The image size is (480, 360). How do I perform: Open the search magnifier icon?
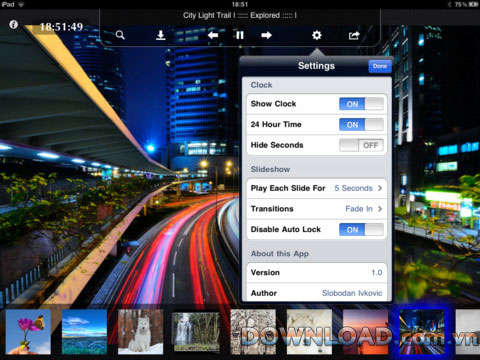coord(120,35)
